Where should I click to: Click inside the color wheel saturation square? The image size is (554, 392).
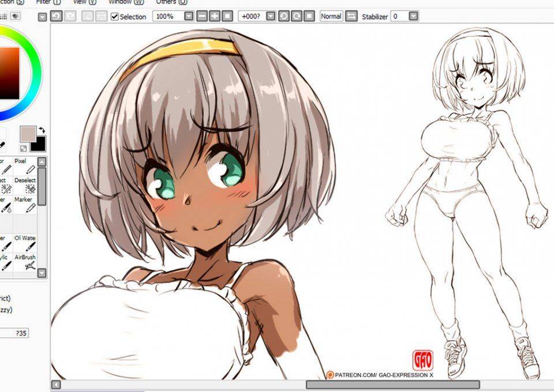click(10, 73)
